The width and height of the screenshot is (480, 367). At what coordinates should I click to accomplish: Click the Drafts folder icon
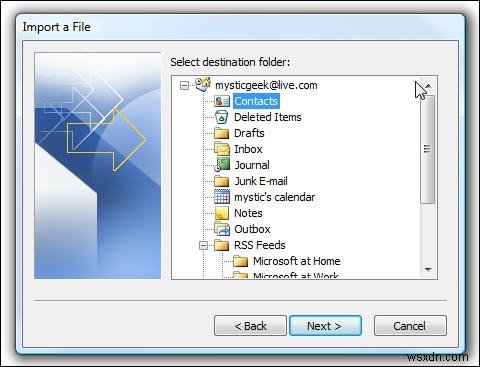click(x=222, y=133)
